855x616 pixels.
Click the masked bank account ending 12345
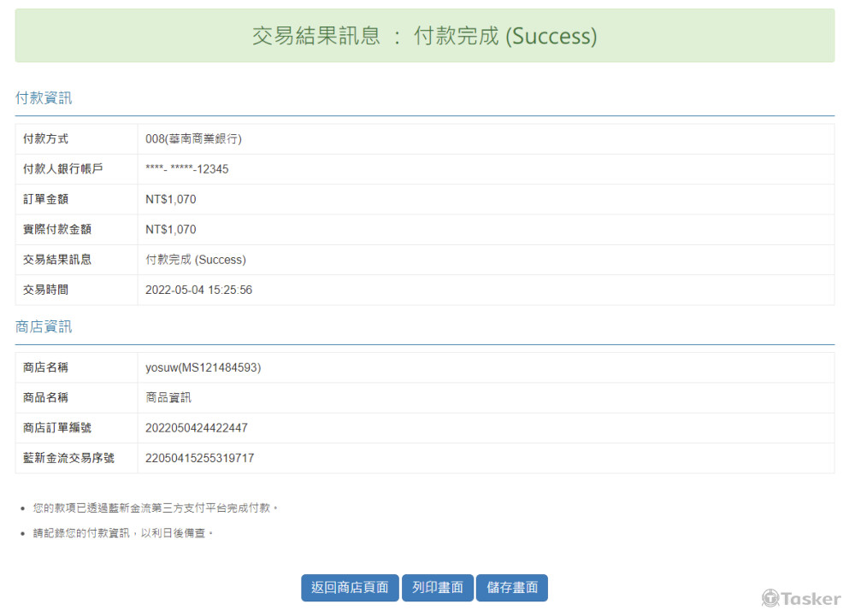(187, 169)
